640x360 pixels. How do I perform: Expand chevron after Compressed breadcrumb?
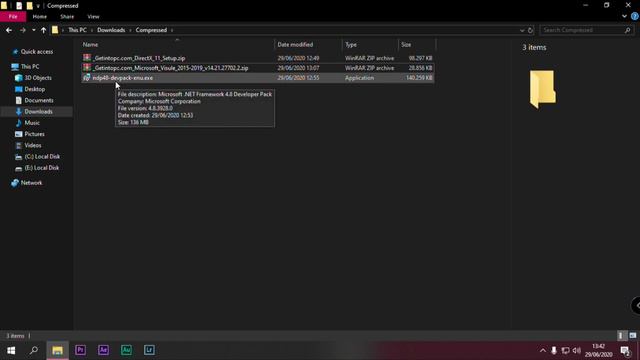pyautogui.click(x=172, y=30)
